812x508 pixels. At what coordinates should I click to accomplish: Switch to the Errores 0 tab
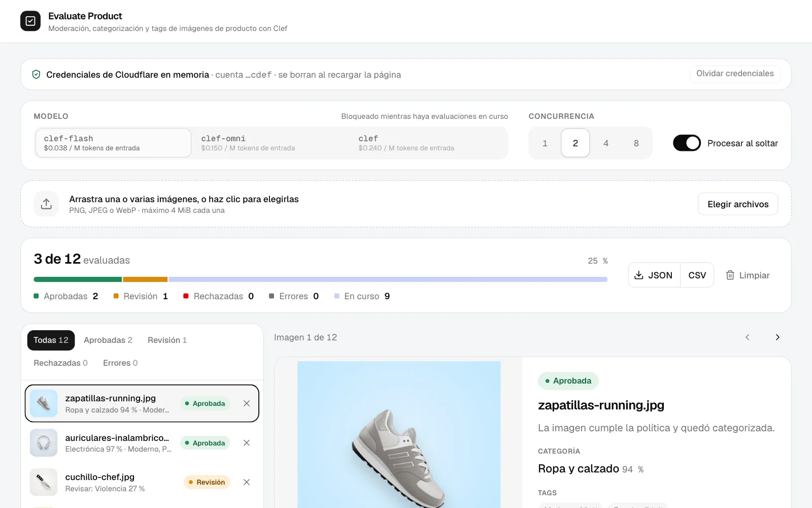[x=120, y=363]
